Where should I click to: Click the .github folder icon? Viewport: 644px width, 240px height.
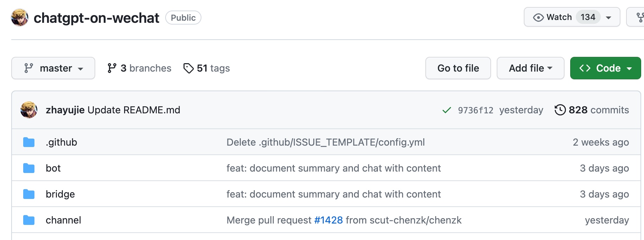click(x=29, y=142)
